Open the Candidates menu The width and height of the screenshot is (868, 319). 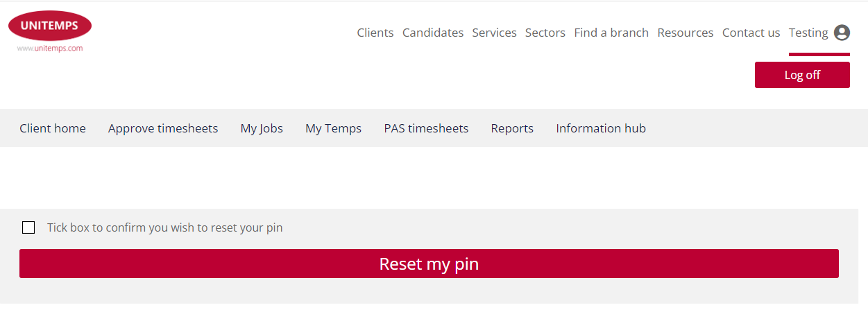coord(433,33)
